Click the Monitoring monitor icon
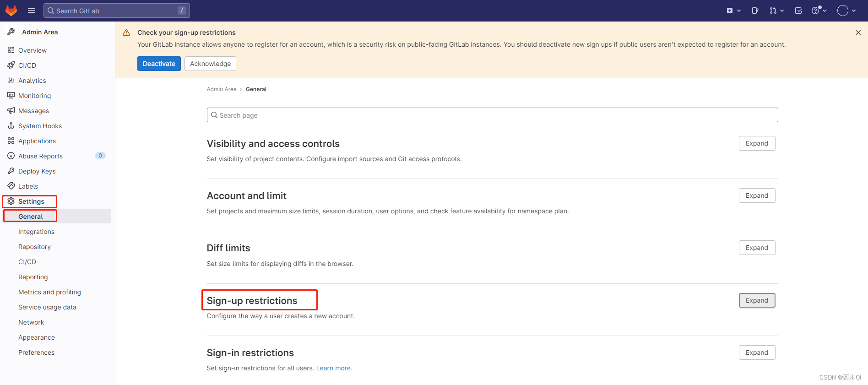Screen dimensions: 868x385 click(11, 95)
